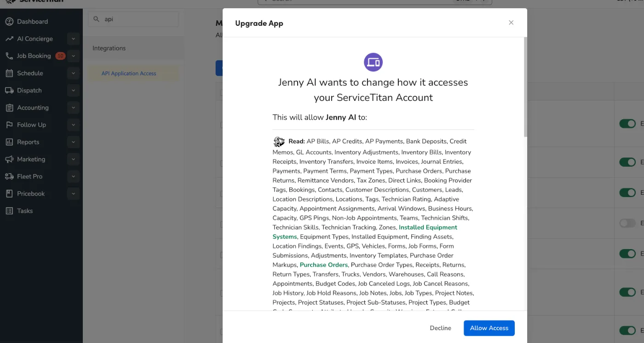644x343 pixels.
Task: Open Accounting in the sidebar
Action: point(33,108)
